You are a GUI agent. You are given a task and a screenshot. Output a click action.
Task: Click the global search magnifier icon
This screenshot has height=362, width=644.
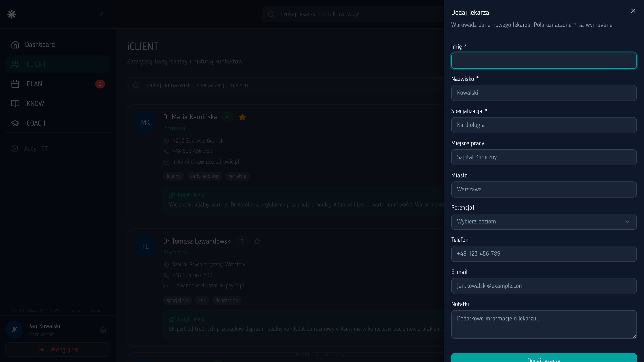coord(271,14)
